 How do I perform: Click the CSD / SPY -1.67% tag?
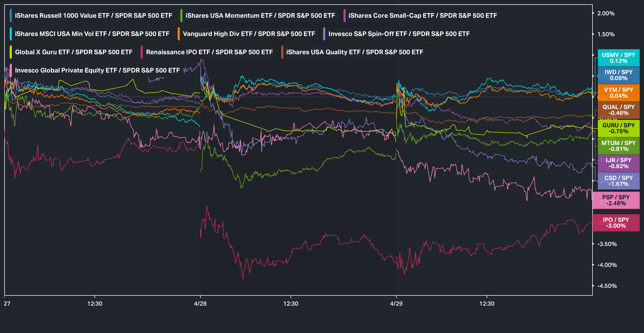pyautogui.click(x=618, y=181)
